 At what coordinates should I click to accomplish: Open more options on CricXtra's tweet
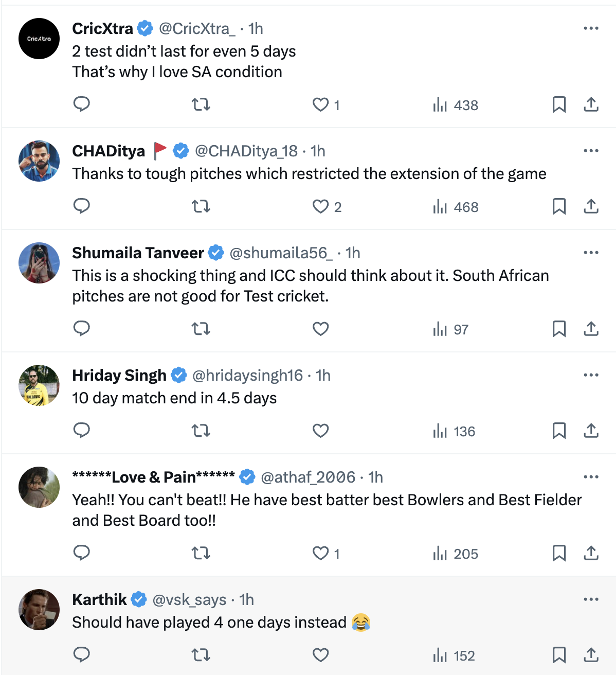pos(591,28)
